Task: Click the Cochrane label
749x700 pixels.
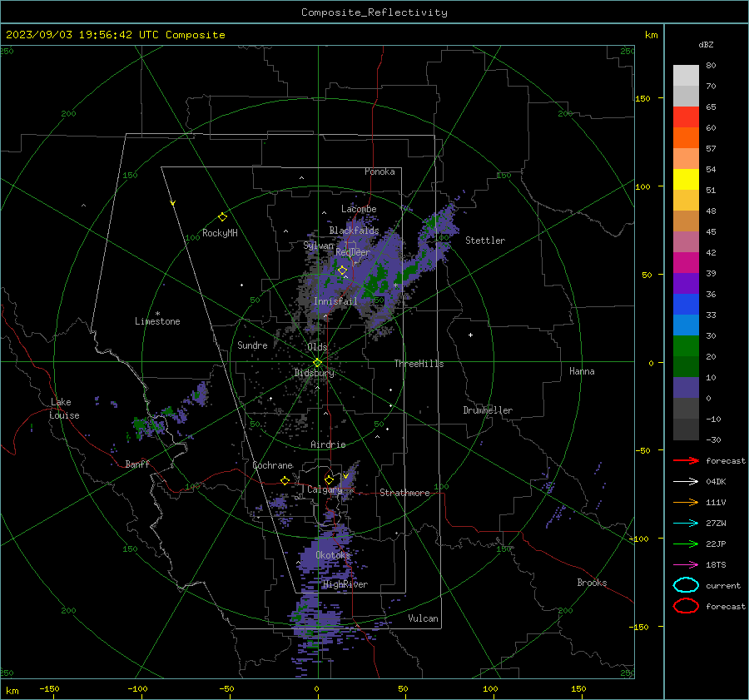Action: pyautogui.click(x=272, y=465)
